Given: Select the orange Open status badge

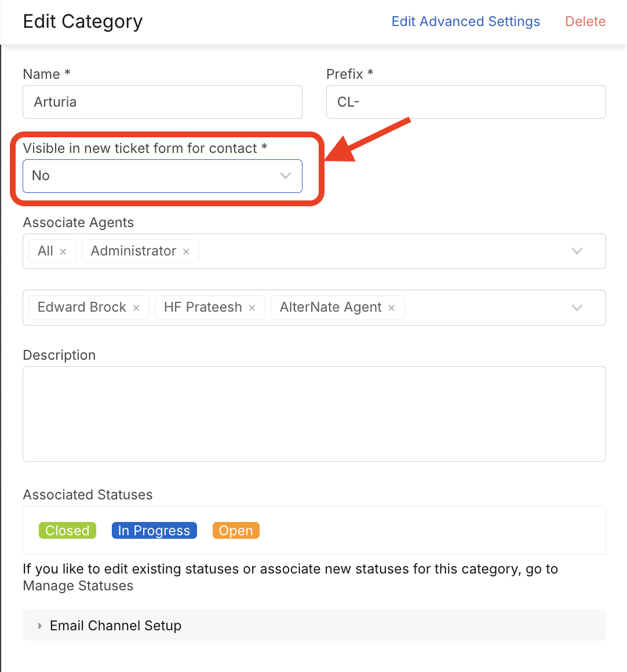Looking at the screenshot, I should pyautogui.click(x=236, y=531).
